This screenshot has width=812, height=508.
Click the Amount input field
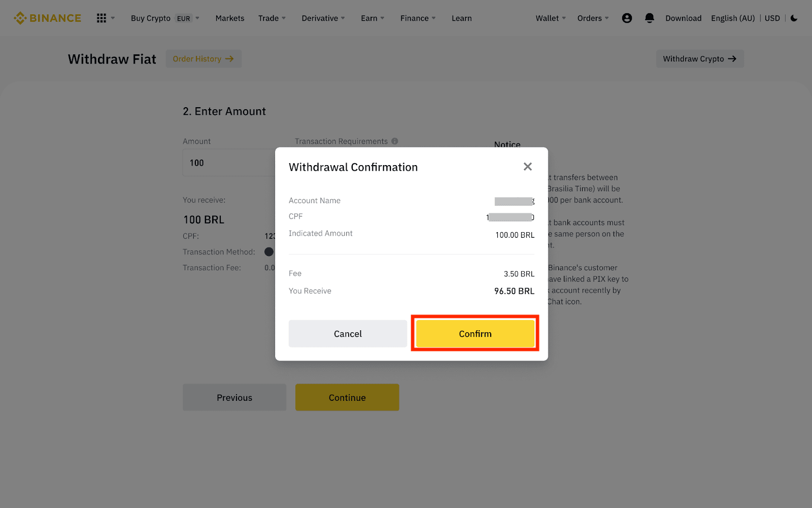pyautogui.click(x=228, y=163)
